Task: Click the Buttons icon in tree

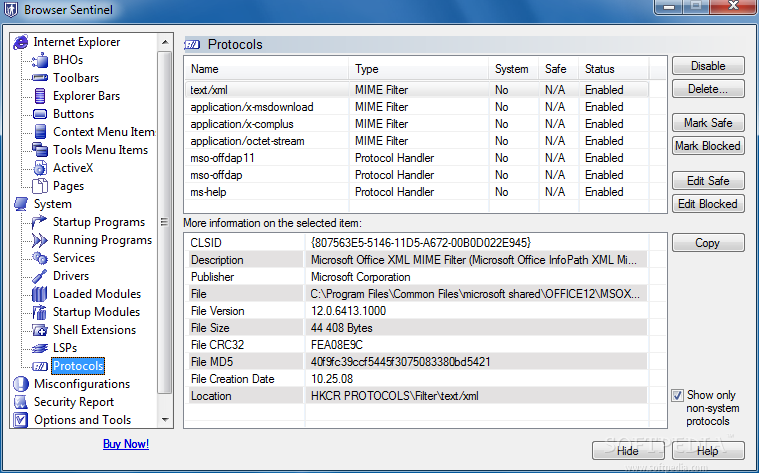Action: (x=40, y=114)
